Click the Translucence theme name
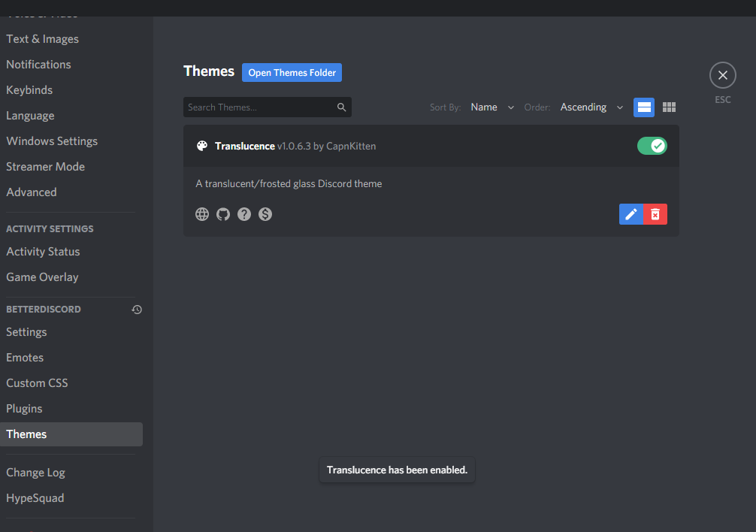 245,146
